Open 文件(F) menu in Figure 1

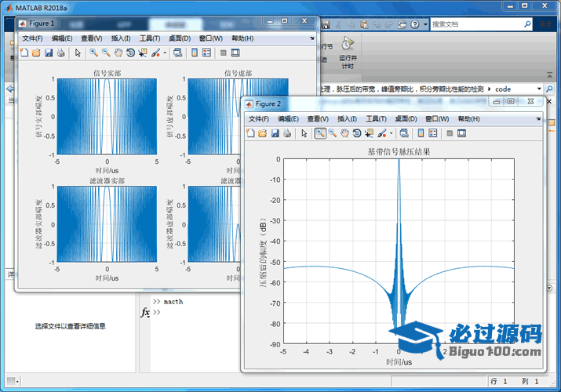tap(32, 38)
